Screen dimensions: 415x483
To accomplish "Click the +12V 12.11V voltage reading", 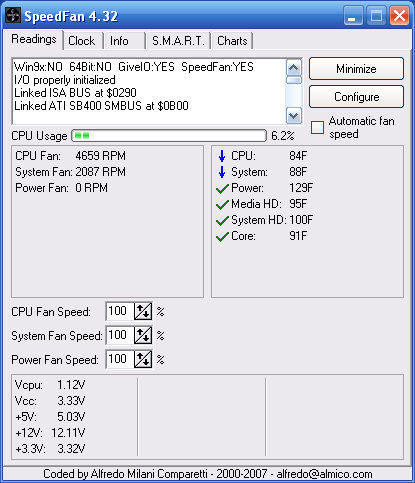I will (x=50, y=433).
